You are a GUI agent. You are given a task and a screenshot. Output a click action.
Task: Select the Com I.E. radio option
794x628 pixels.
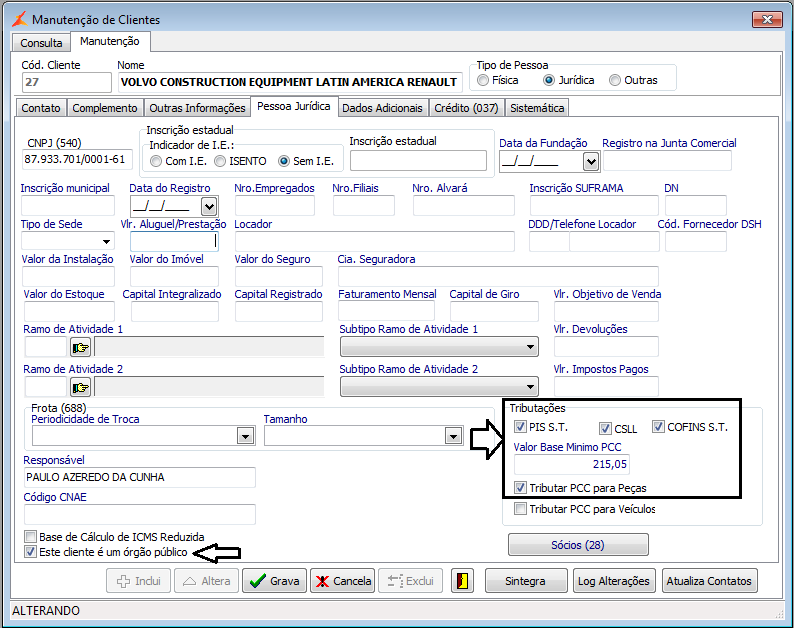tap(156, 161)
